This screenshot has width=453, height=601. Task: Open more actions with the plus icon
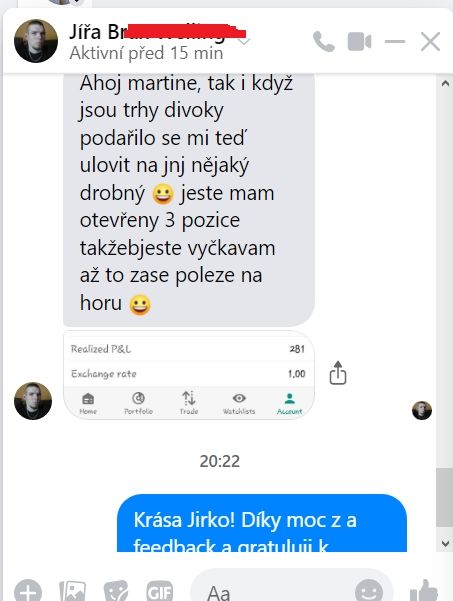pos(28,591)
